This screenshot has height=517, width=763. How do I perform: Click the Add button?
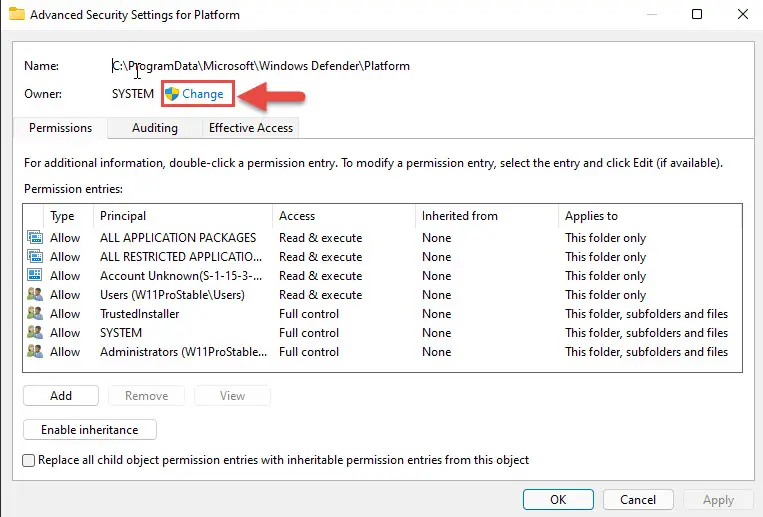61,396
